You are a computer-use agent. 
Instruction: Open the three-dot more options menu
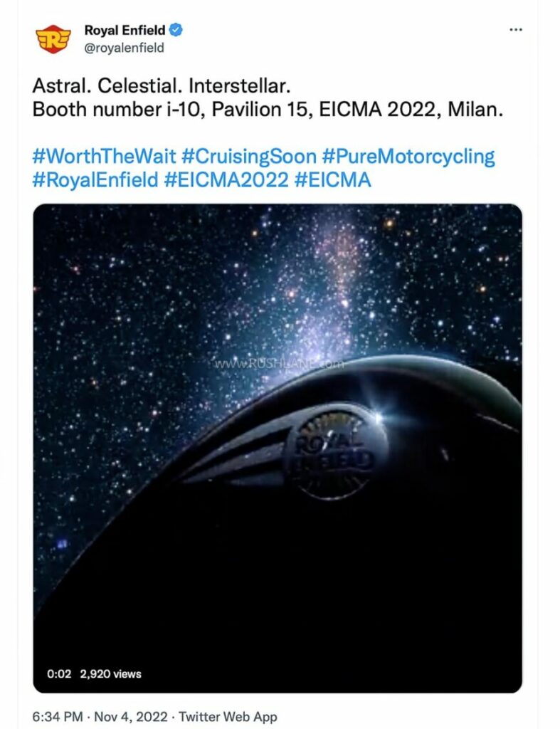[516, 30]
